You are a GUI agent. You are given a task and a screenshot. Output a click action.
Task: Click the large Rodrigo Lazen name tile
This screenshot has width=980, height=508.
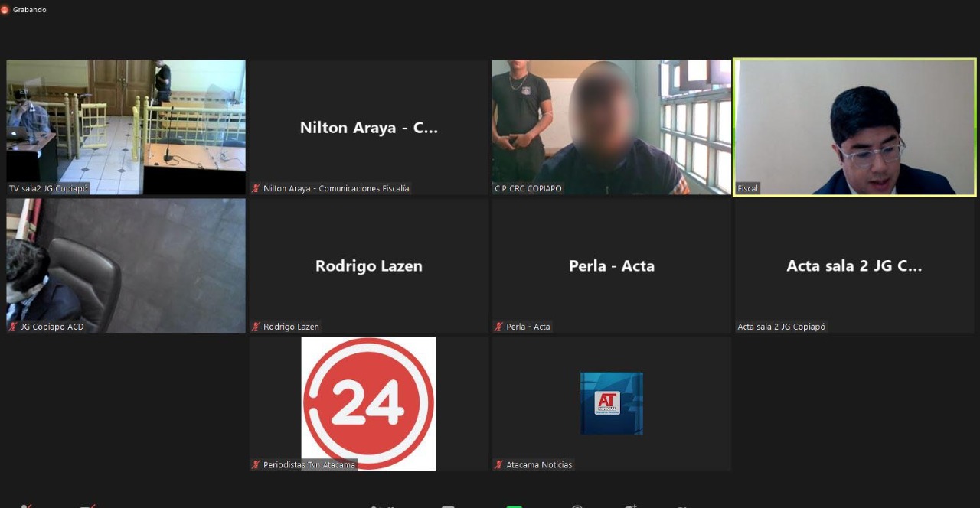pyautogui.click(x=368, y=265)
